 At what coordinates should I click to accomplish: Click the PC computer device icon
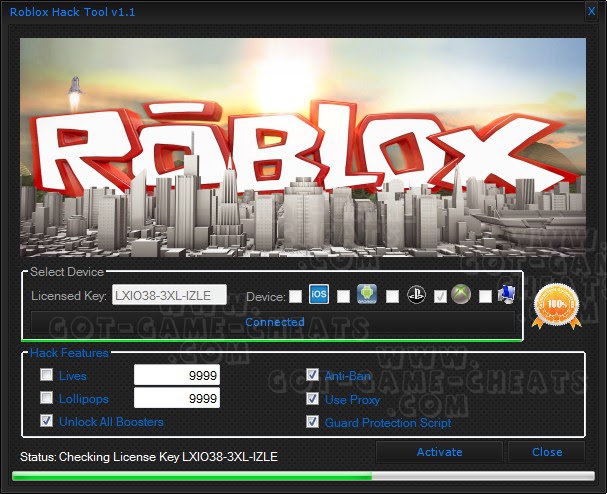(x=506, y=295)
